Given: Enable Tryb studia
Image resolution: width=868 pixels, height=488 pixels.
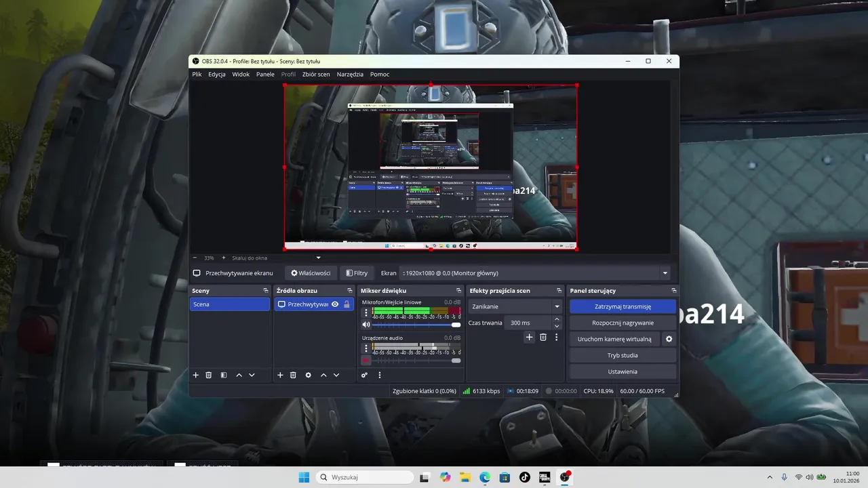Looking at the screenshot, I should point(623,355).
